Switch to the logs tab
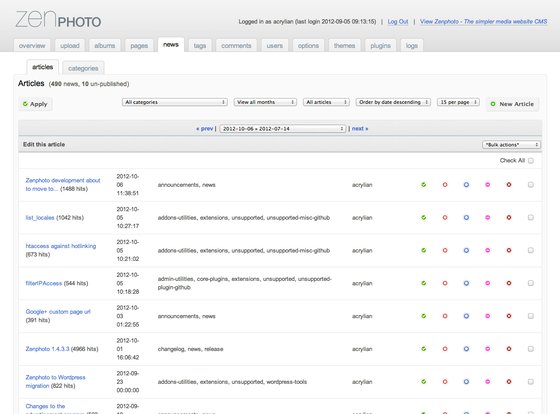The height and width of the screenshot is (414, 560). coord(411,46)
